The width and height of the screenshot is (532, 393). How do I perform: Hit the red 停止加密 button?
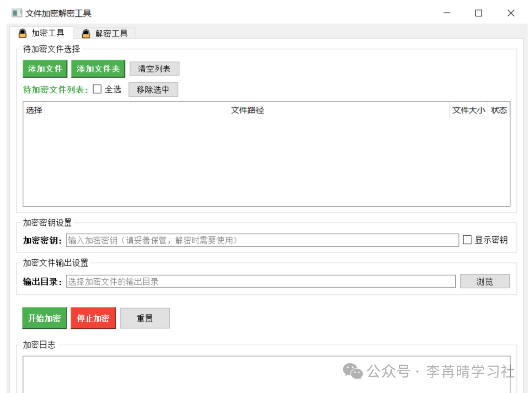click(93, 319)
